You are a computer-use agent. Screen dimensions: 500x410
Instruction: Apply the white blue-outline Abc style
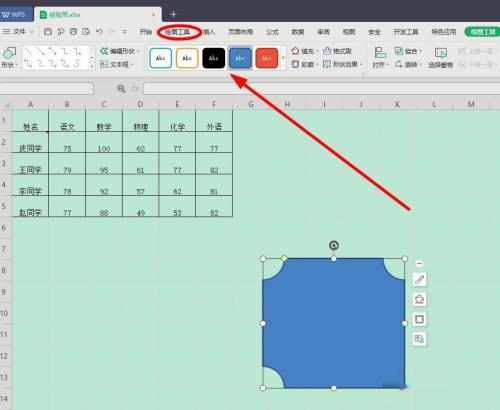pyautogui.click(x=161, y=58)
